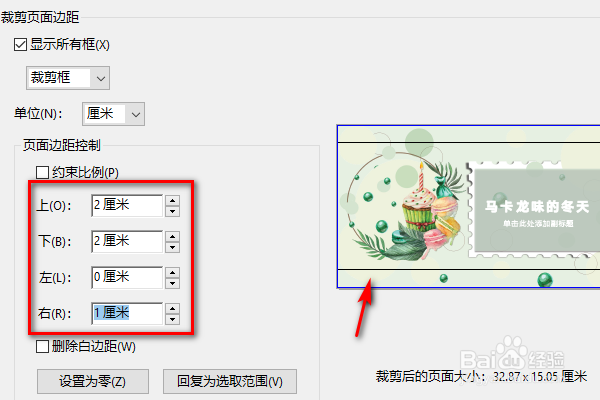Increase the left margin with the up arrow
This screenshot has width=600, height=400.
[x=173, y=273]
